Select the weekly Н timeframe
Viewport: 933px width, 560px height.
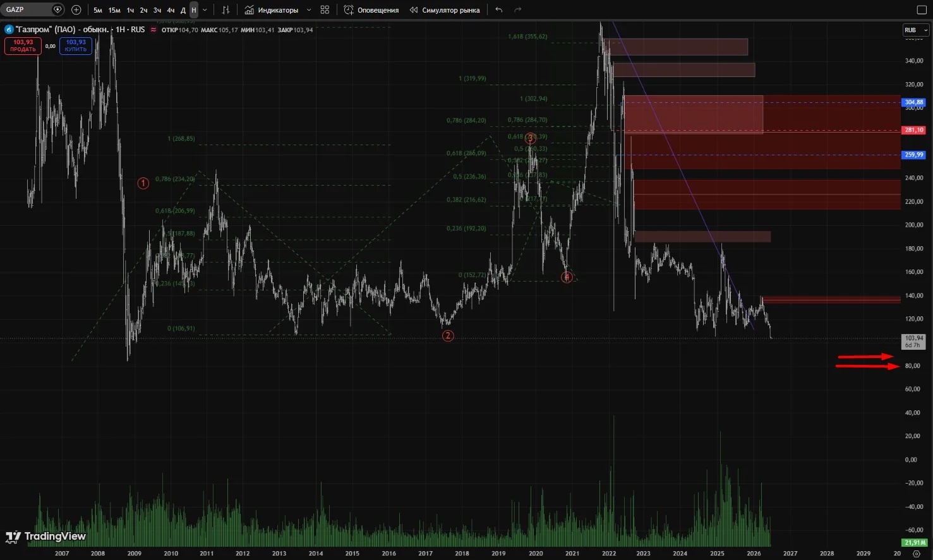click(x=194, y=10)
